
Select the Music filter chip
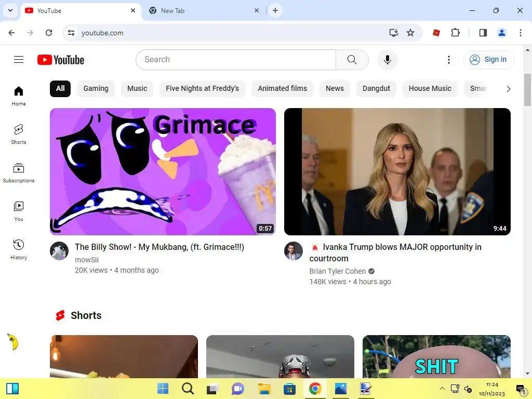click(137, 88)
